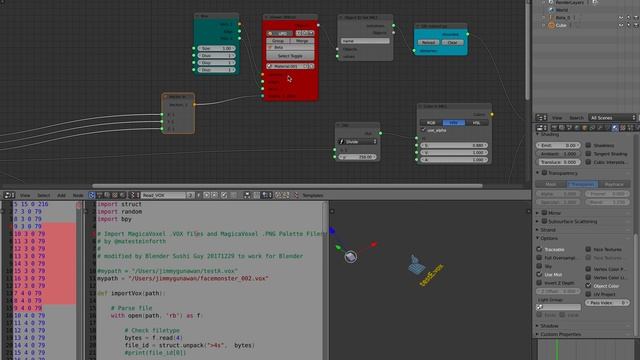
Task: Open the View menu in node editor header
Action: [25, 196]
